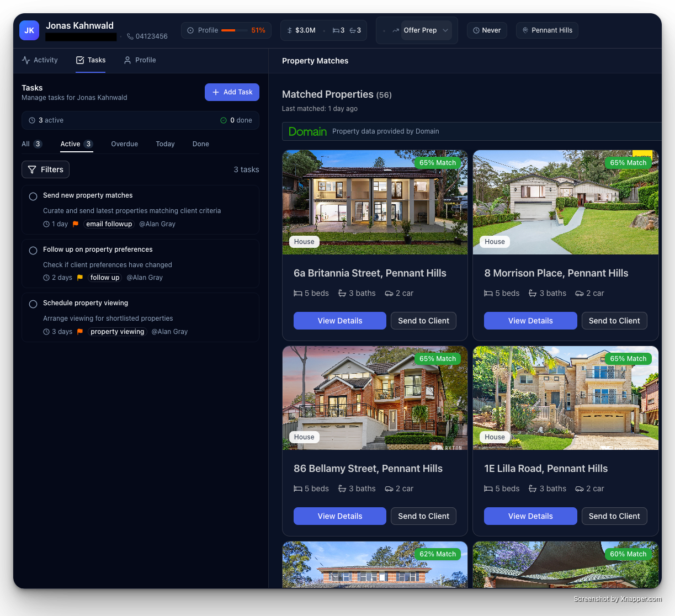Image resolution: width=675 pixels, height=616 pixels.
Task: Select the Activity waveform icon
Action: tap(24, 60)
